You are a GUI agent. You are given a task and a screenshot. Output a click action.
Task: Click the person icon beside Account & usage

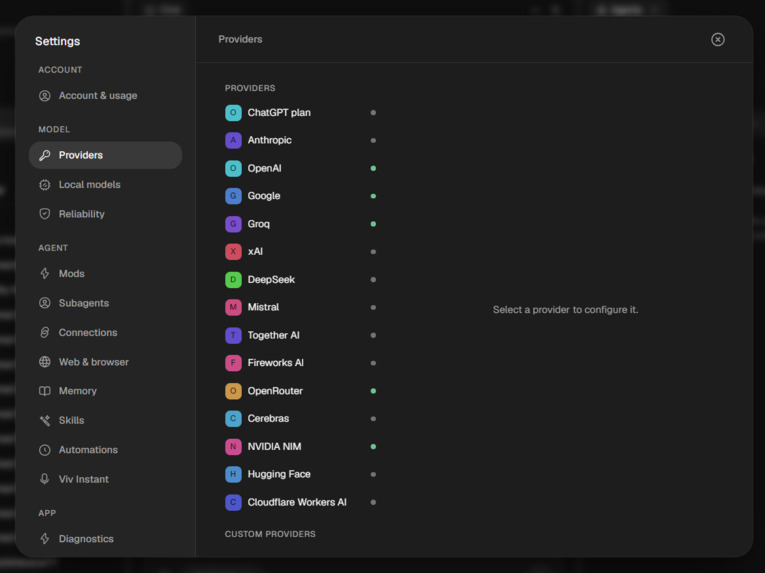(45, 96)
